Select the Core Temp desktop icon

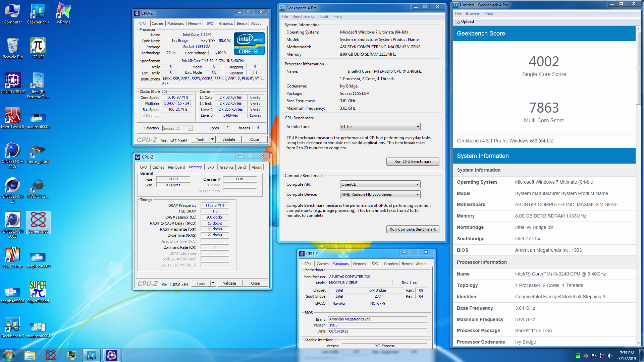coord(13,258)
